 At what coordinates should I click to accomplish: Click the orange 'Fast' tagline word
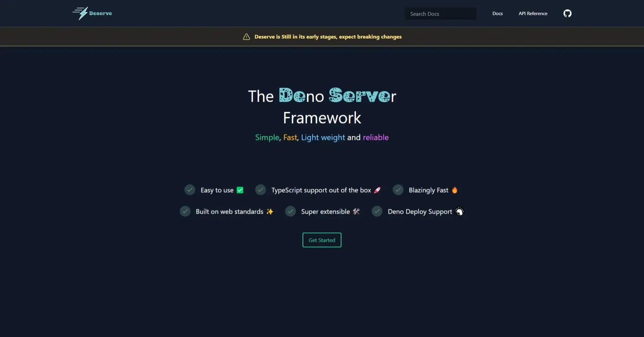pos(290,137)
